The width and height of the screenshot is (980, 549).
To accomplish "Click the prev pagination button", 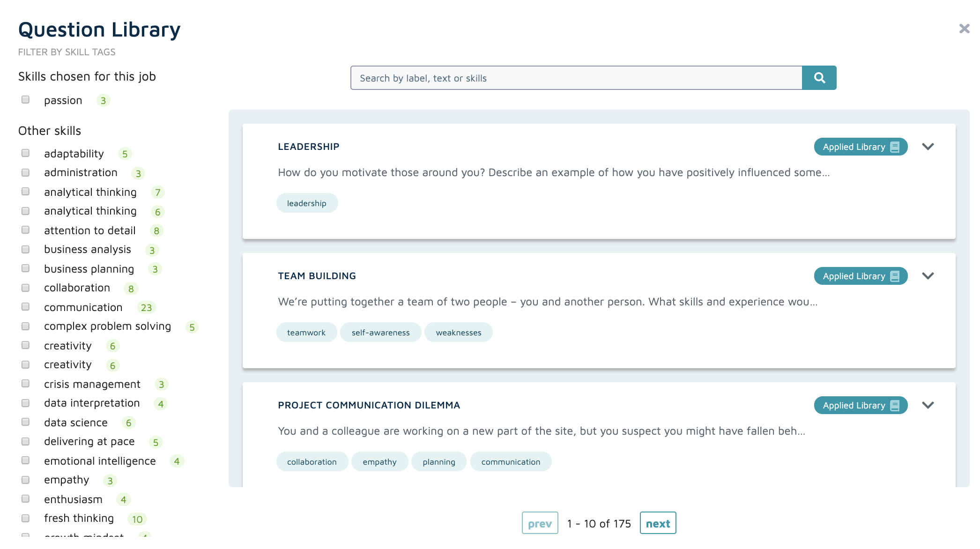I will [540, 523].
